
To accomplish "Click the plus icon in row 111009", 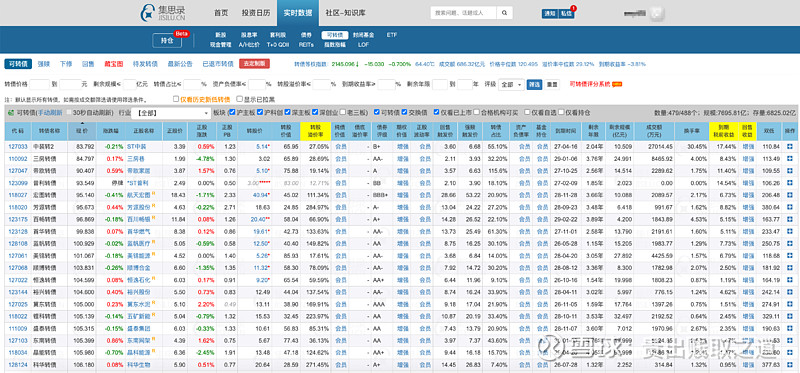I will coord(790,328).
